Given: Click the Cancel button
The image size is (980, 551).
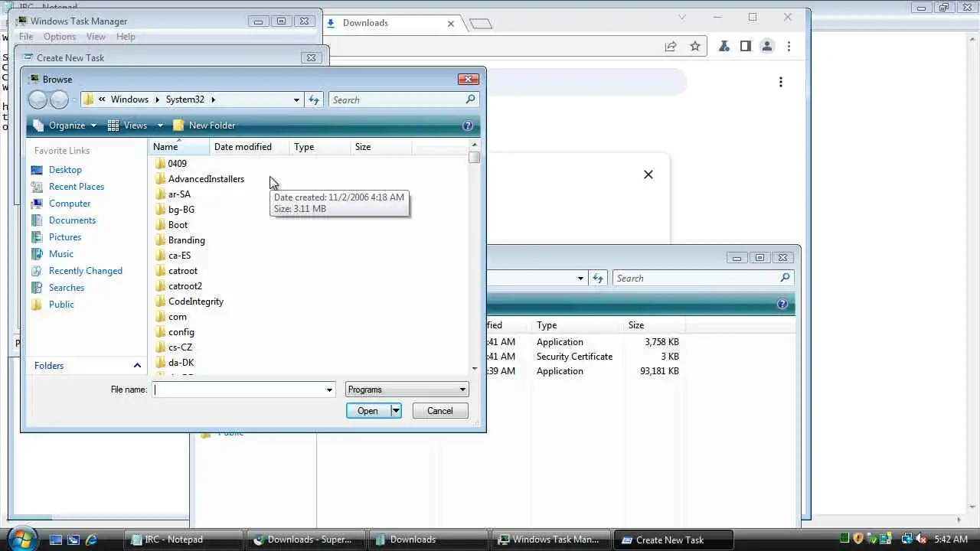Looking at the screenshot, I should (x=439, y=411).
